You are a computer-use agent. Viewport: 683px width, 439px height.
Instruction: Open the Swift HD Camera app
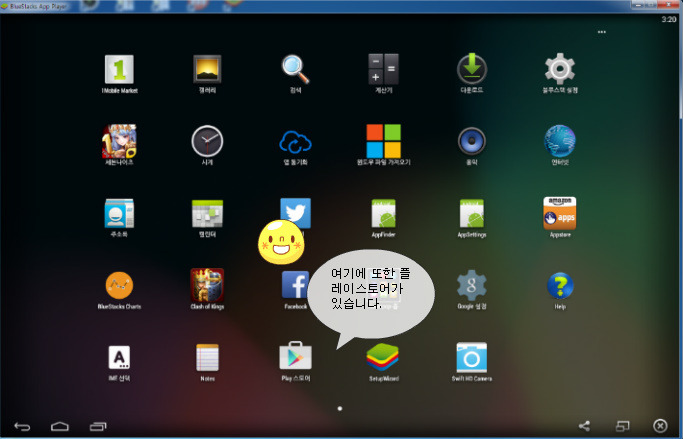(x=472, y=357)
